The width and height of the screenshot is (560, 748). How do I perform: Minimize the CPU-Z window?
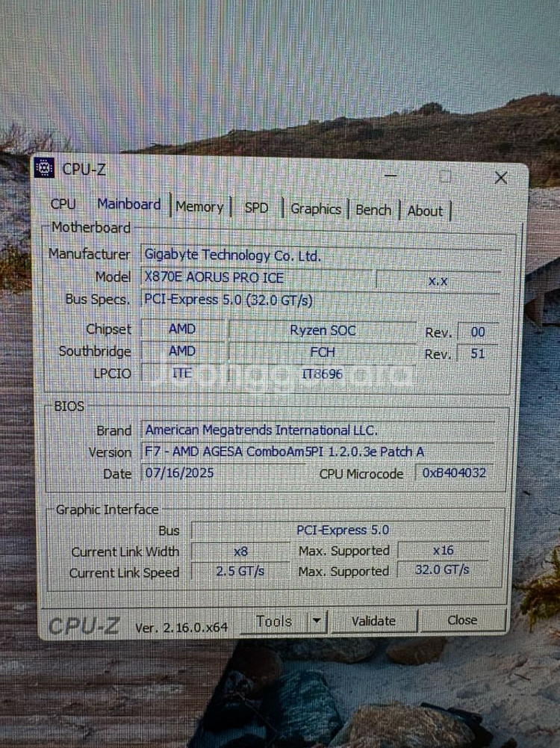391,176
